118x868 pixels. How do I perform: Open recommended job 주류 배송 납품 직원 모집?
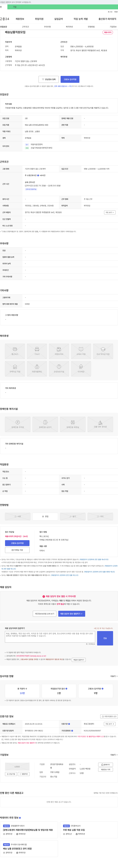[x=74, y=830]
